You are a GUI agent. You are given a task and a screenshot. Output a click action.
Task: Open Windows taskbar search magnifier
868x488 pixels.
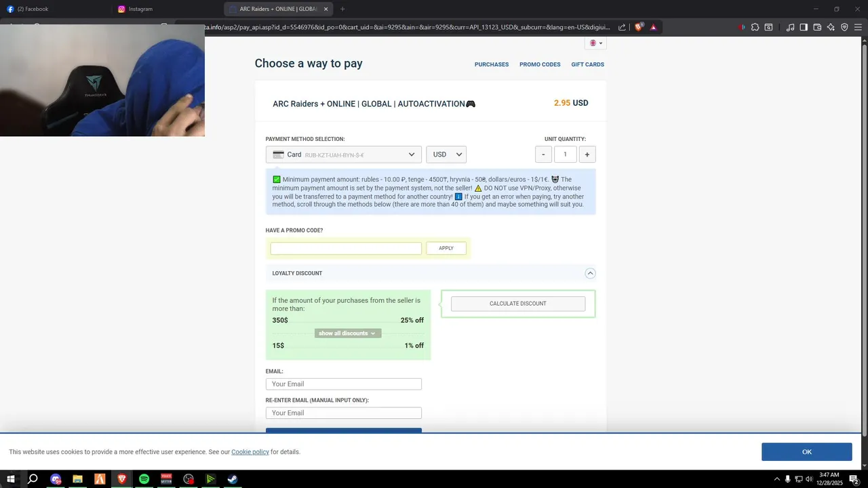[33, 479]
